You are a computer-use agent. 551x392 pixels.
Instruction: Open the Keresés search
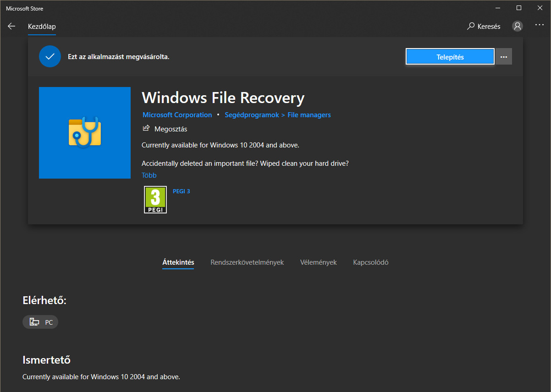[484, 27]
